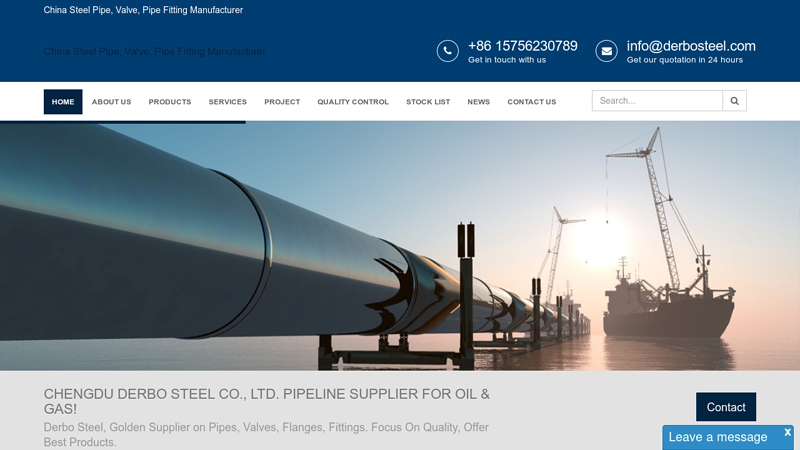Open the Contact Us menu item
800x450 pixels.
click(x=532, y=102)
